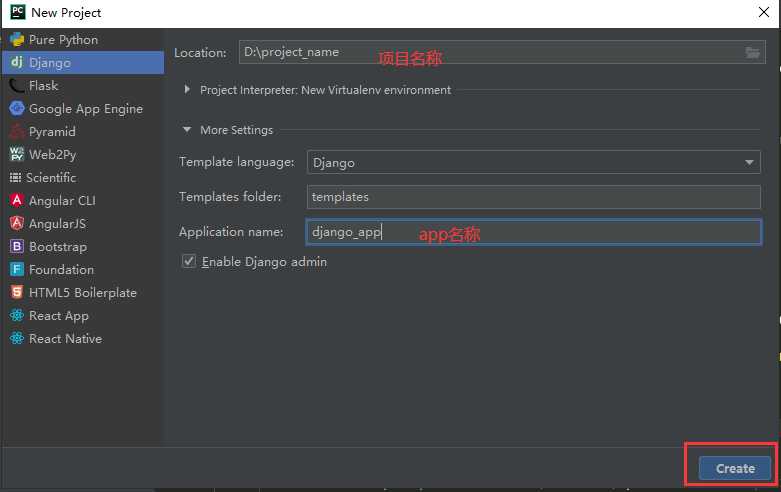
Task: Click the Angular CLI logo icon
Action: pyautogui.click(x=17, y=200)
